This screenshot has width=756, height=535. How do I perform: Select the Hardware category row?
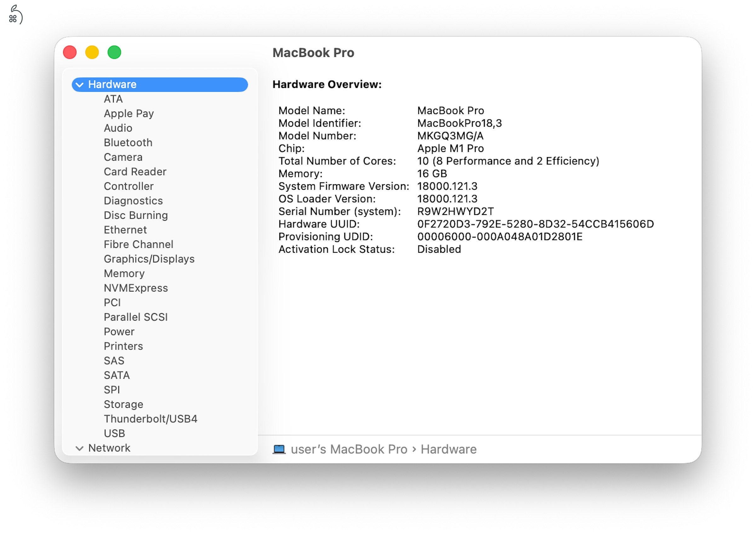160,85
